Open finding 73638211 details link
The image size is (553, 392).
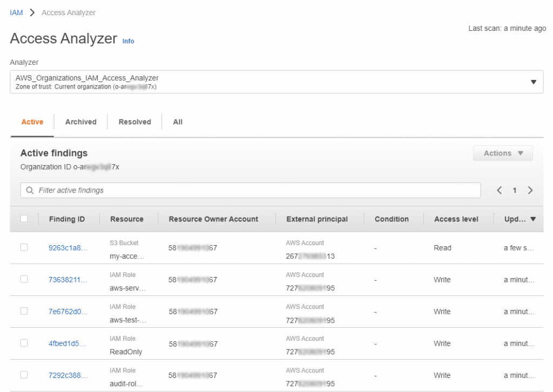[x=68, y=280]
